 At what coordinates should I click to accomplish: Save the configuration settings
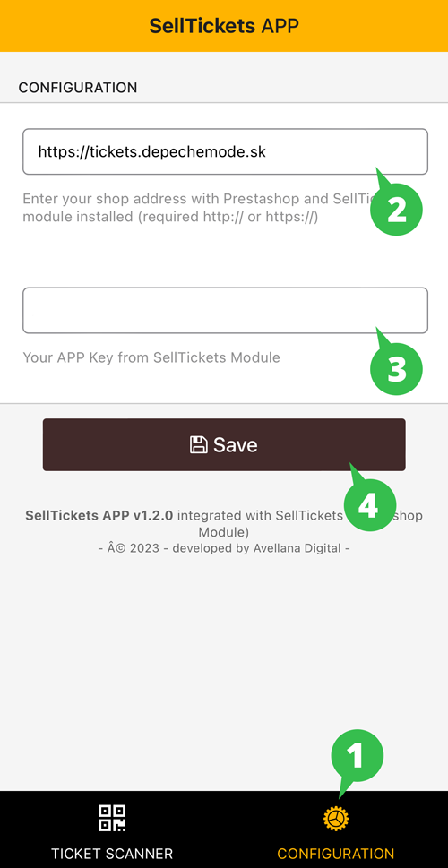(224, 444)
